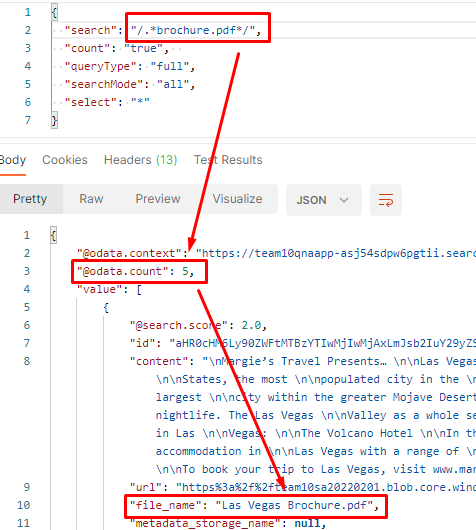
Task: Click the 2.0 search score value
Action: (x=251, y=325)
